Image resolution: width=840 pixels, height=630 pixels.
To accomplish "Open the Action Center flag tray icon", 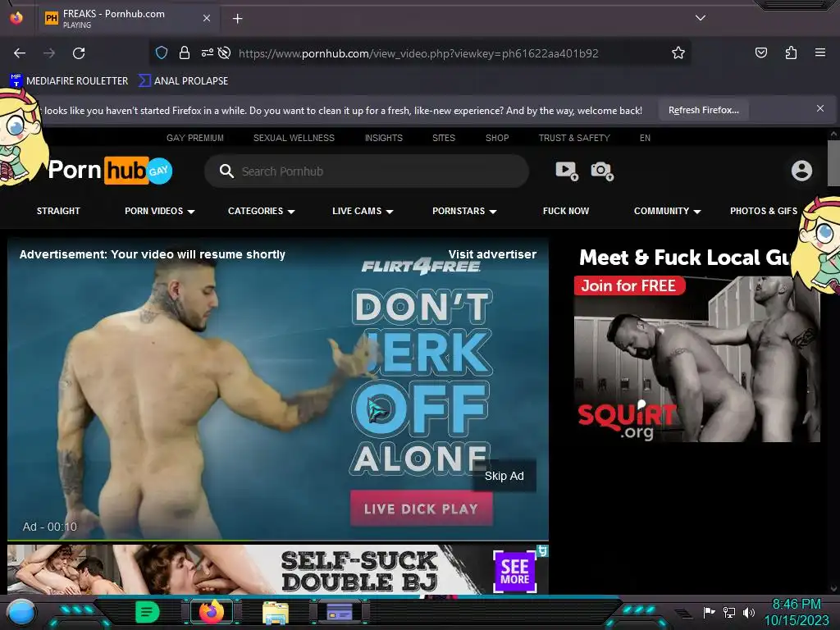I will point(709,612).
